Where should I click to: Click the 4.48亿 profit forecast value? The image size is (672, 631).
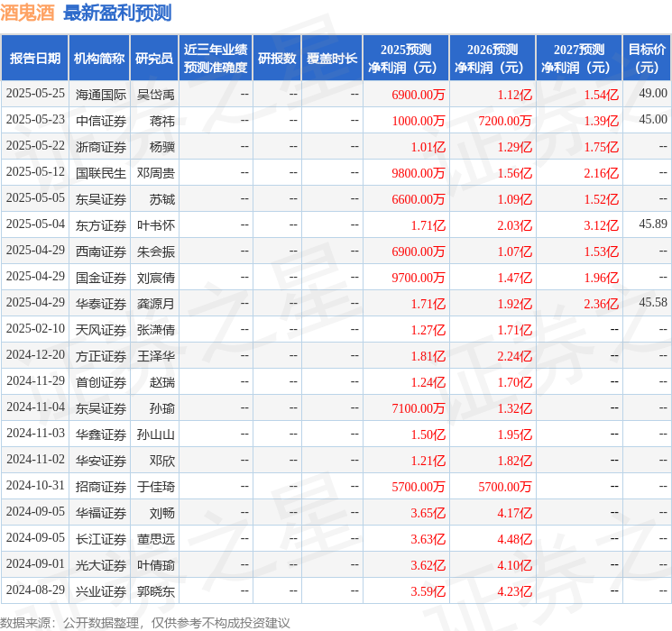tap(515, 539)
